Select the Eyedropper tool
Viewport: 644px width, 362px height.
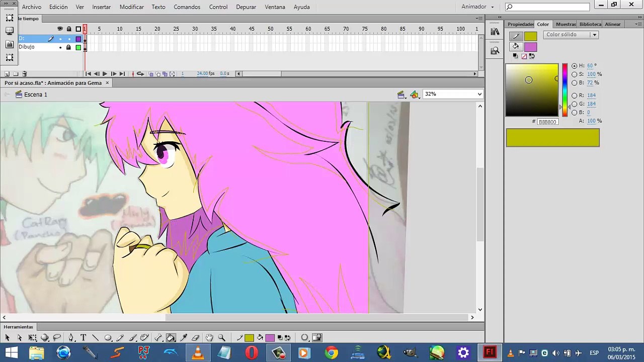coord(183,338)
